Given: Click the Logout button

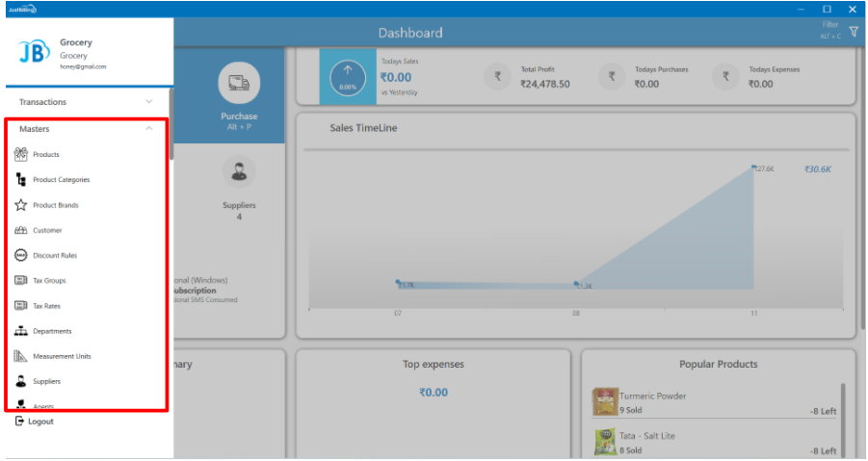Looking at the screenshot, I should click(35, 422).
